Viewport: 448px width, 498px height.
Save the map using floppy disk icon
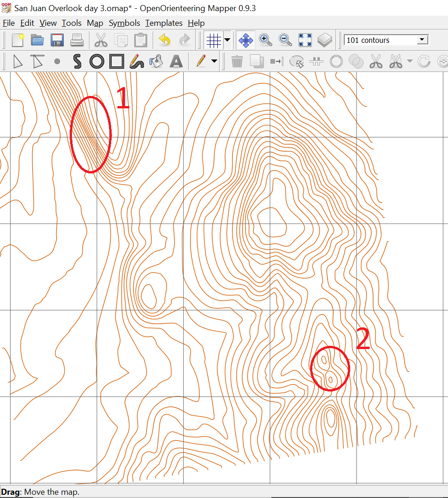(57, 41)
